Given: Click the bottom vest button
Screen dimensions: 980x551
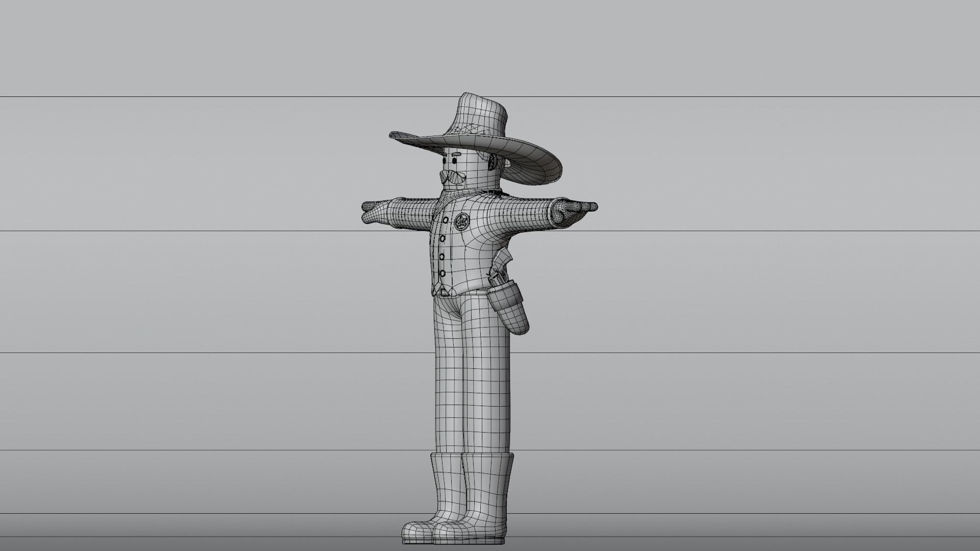Looking at the screenshot, I should click(443, 274).
